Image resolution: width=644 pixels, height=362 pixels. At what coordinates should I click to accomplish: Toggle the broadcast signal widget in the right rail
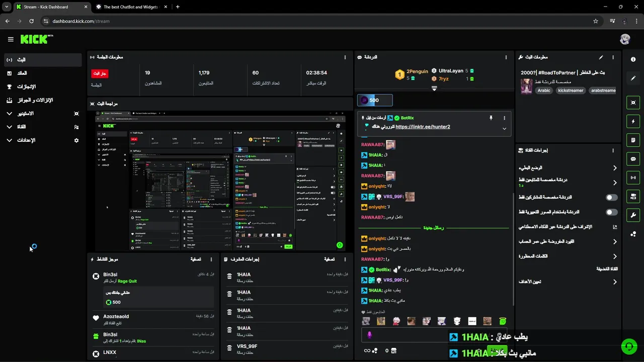[633, 177]
